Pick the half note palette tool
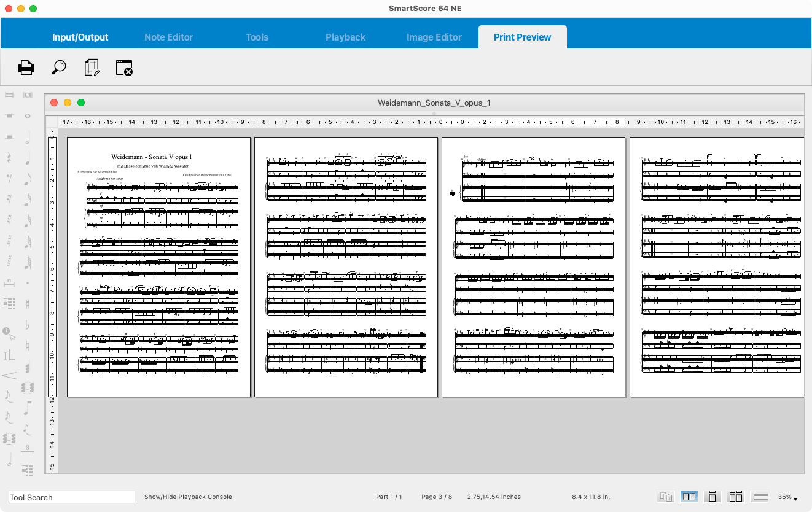This screenshot has width=812, height=512. [x=28, y=138]
